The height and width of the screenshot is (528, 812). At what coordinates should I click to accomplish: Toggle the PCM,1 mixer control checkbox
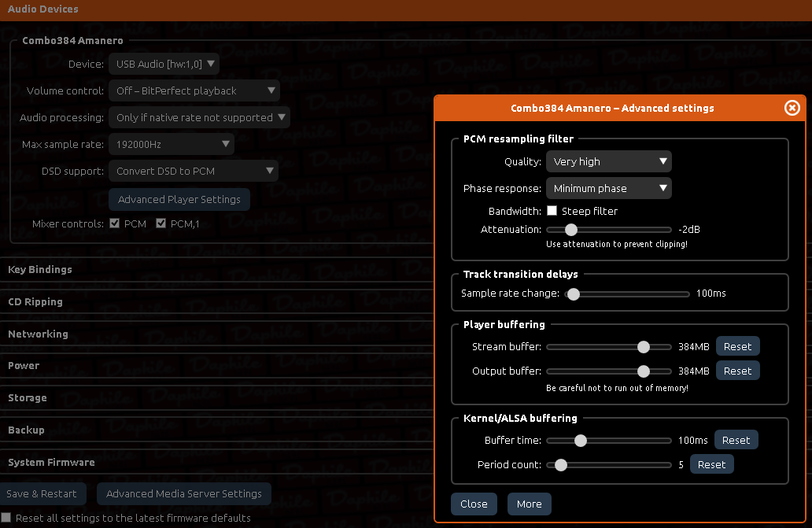[x=161, y=224]
